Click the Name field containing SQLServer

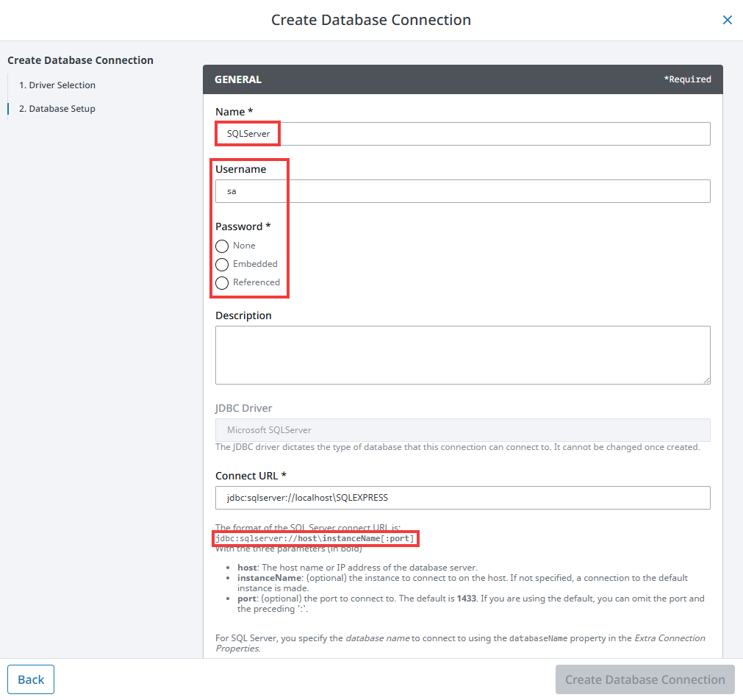[x=463, y=134]
